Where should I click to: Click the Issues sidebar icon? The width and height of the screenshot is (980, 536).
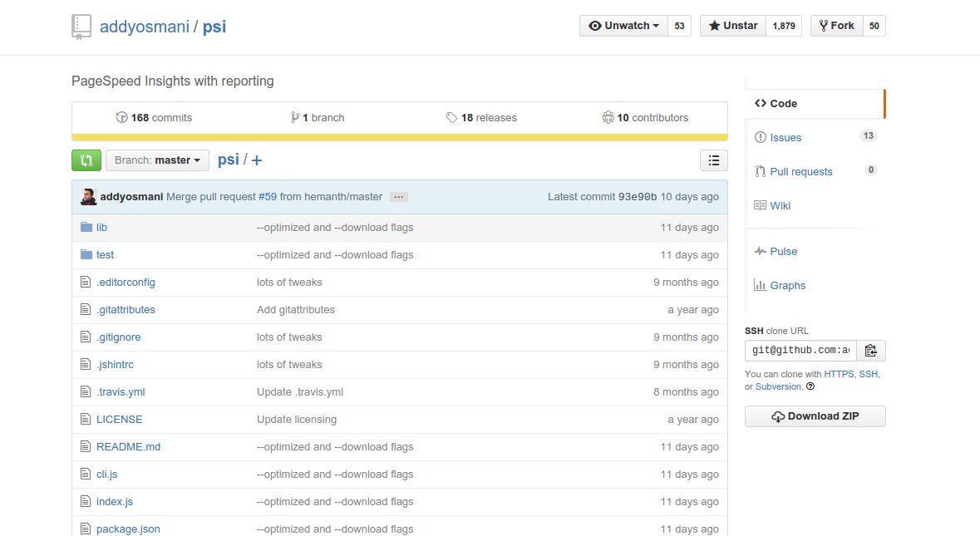(x=761, y=137)
